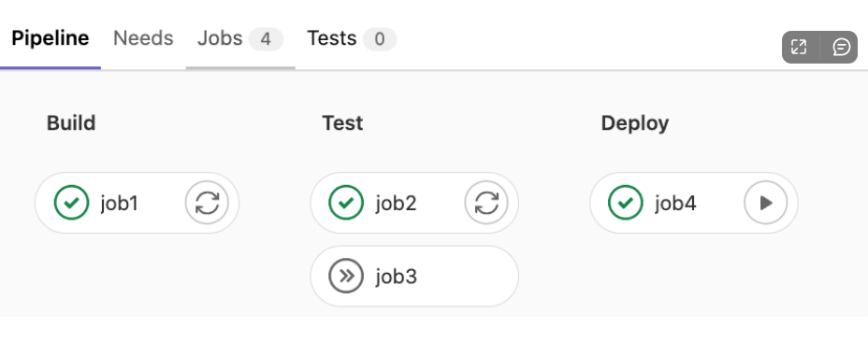Open the Needs tab

click(x=143, y=38)
